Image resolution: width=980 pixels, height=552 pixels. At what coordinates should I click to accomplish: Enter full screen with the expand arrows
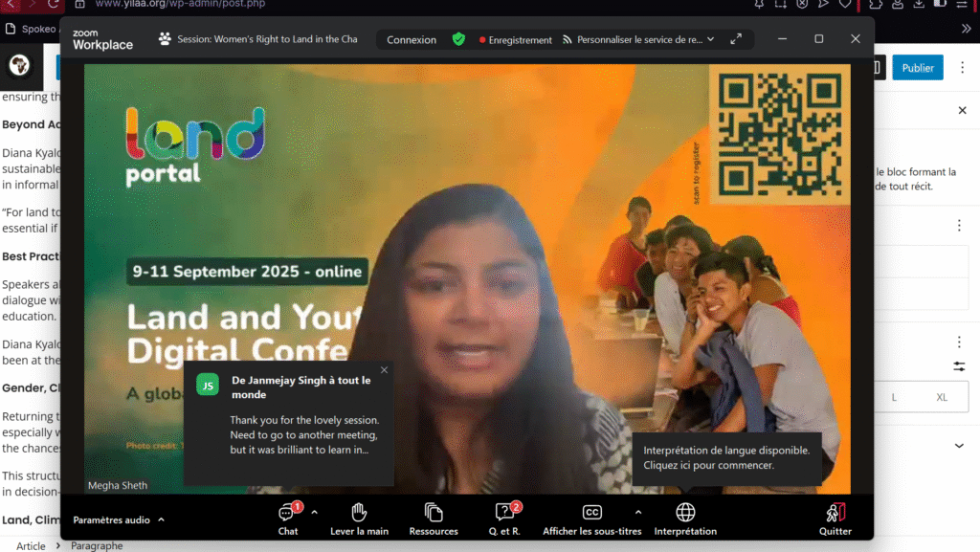[x=736, y=38]
